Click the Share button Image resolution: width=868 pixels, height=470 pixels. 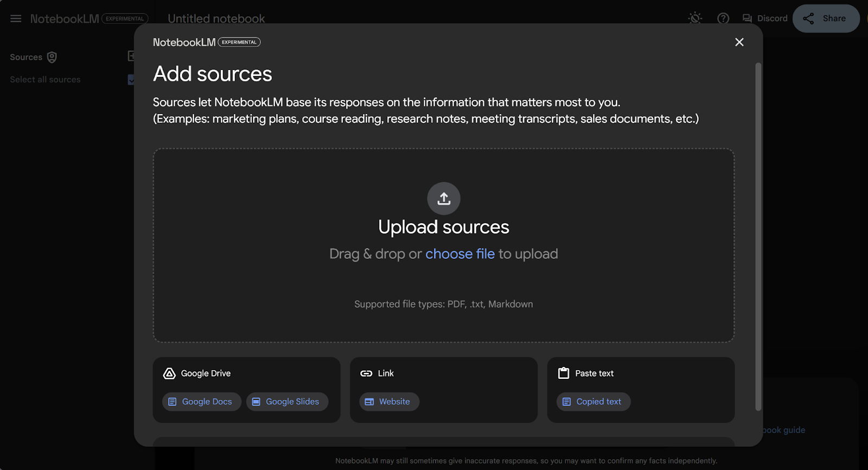[x=826, y=18]
